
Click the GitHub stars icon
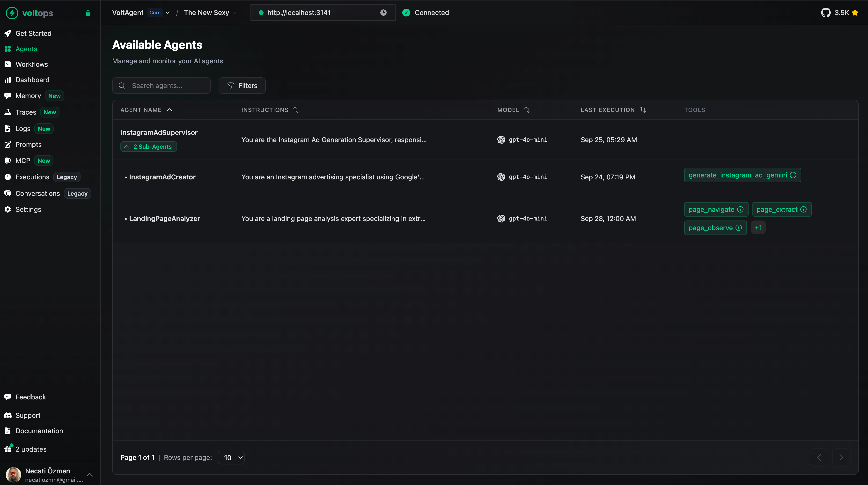(825, 13)
